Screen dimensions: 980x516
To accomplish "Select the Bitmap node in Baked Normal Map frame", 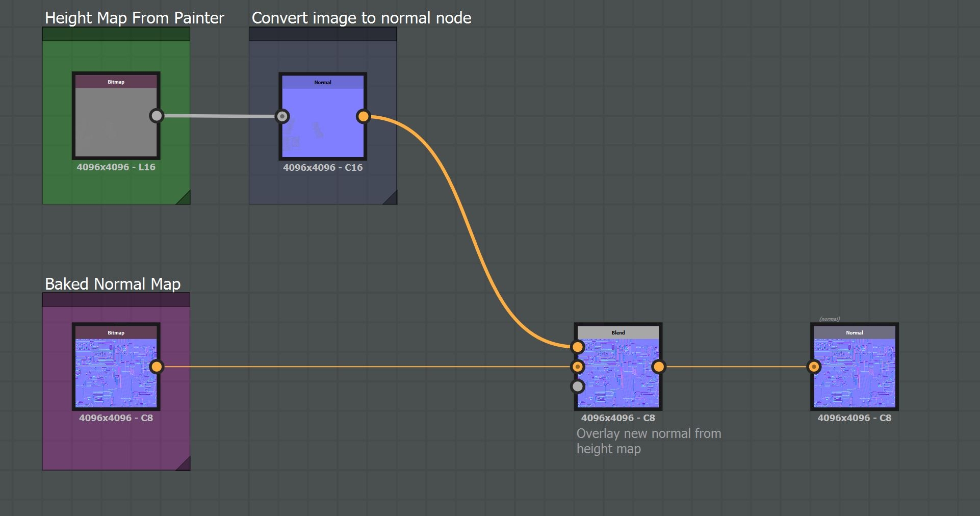I will [116, 367].
